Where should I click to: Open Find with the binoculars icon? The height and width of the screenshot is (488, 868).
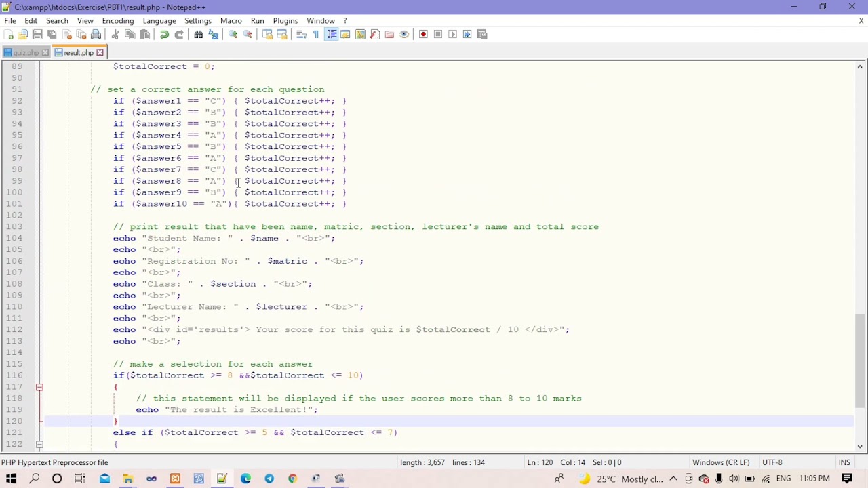[x=198, y=35]
